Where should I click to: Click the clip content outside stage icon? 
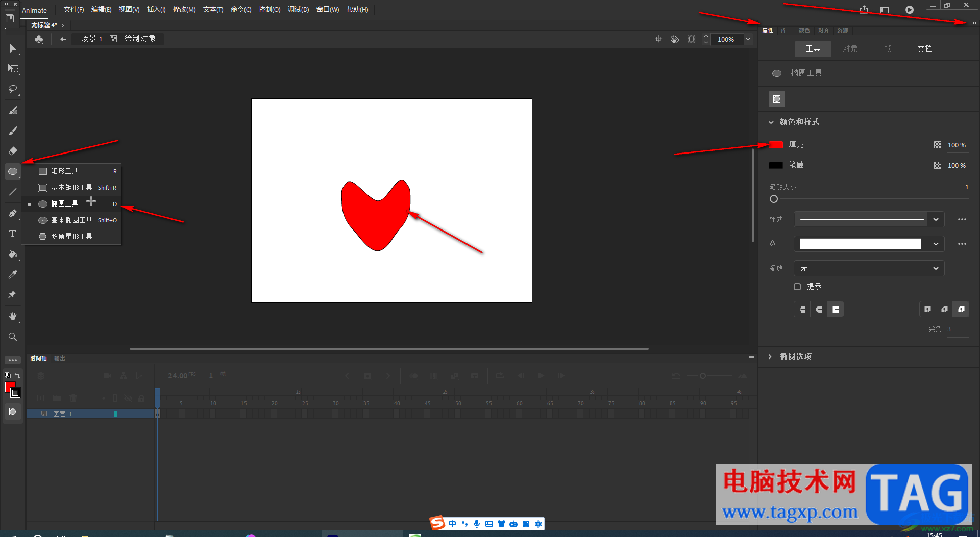[x=691, y=39]
